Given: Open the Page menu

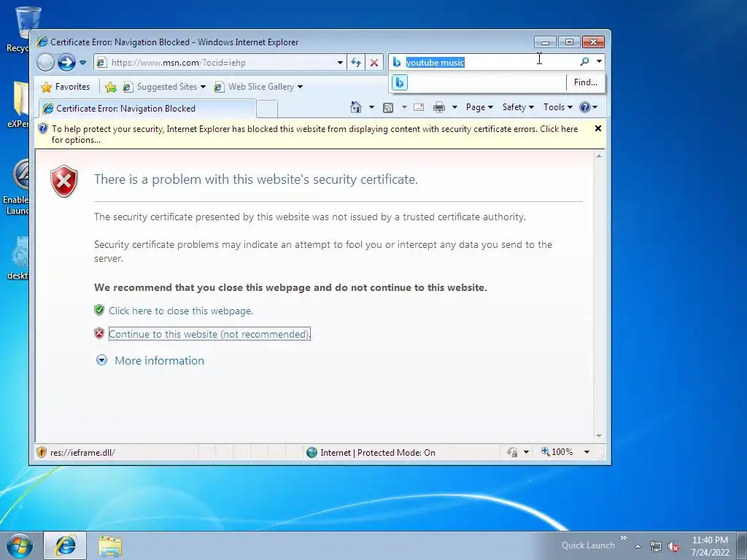Looking at the screenshot, I should (479, 107).
